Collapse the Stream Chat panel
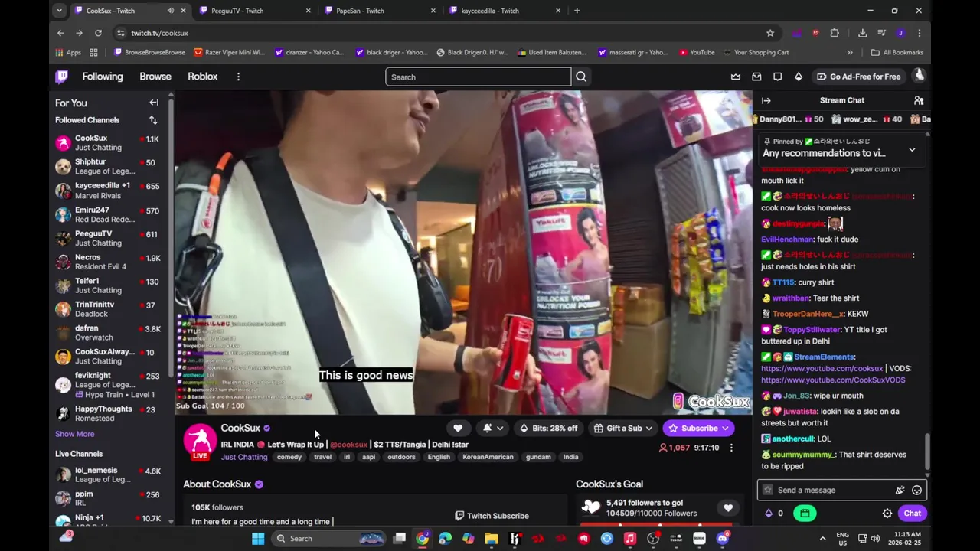 tap(766, 100)
